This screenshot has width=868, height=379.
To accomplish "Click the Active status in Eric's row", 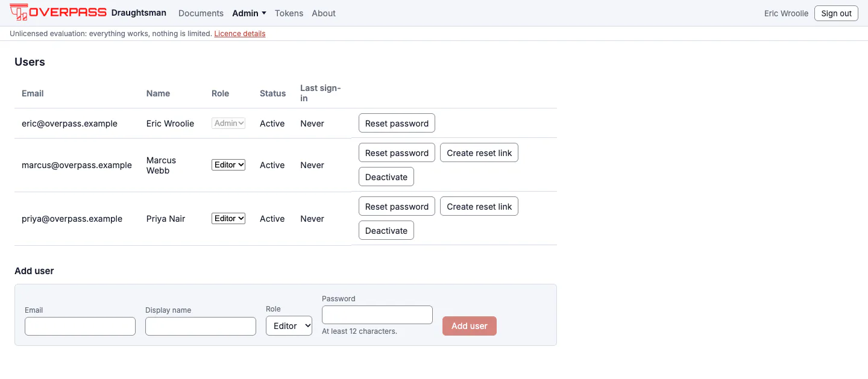I will click(272, 124).
